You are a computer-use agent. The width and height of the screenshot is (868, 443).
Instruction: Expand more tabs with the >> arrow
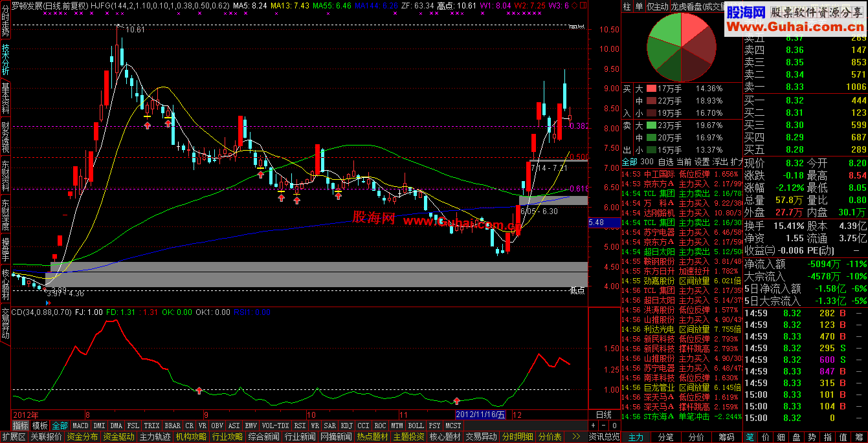(x=576, y=437)
